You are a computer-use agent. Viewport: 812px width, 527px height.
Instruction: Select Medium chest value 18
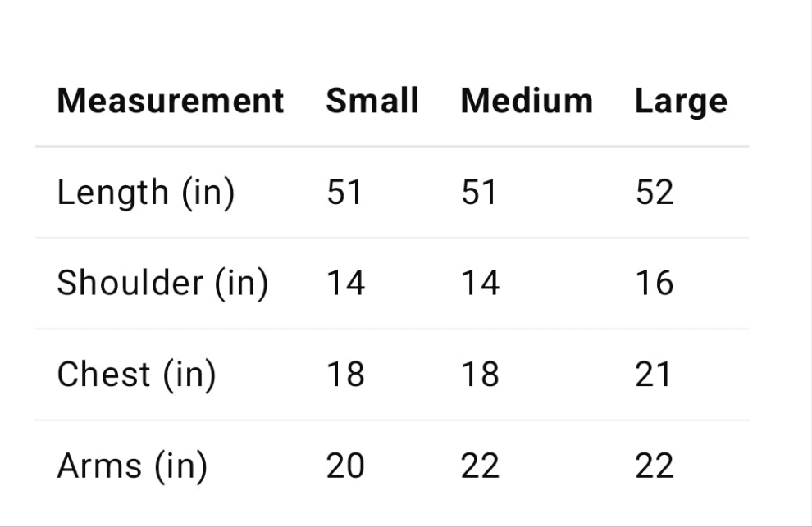click(x=480, y=375)
